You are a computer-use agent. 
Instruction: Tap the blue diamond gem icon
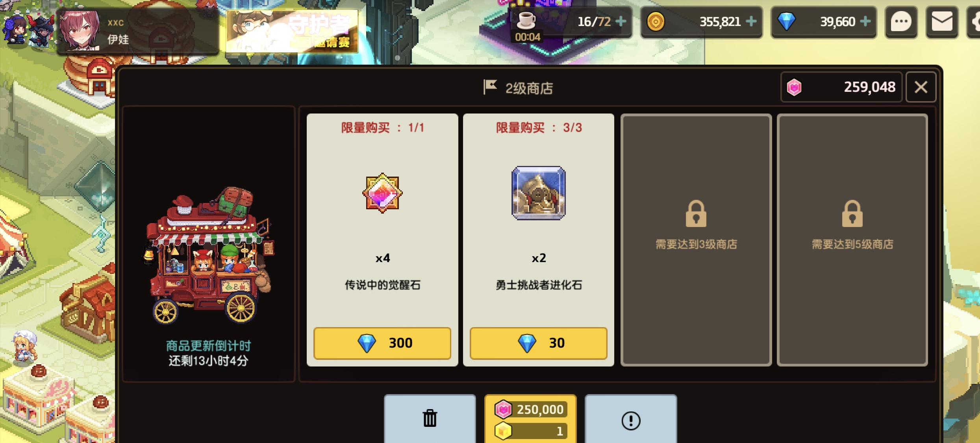pos(786,22)
